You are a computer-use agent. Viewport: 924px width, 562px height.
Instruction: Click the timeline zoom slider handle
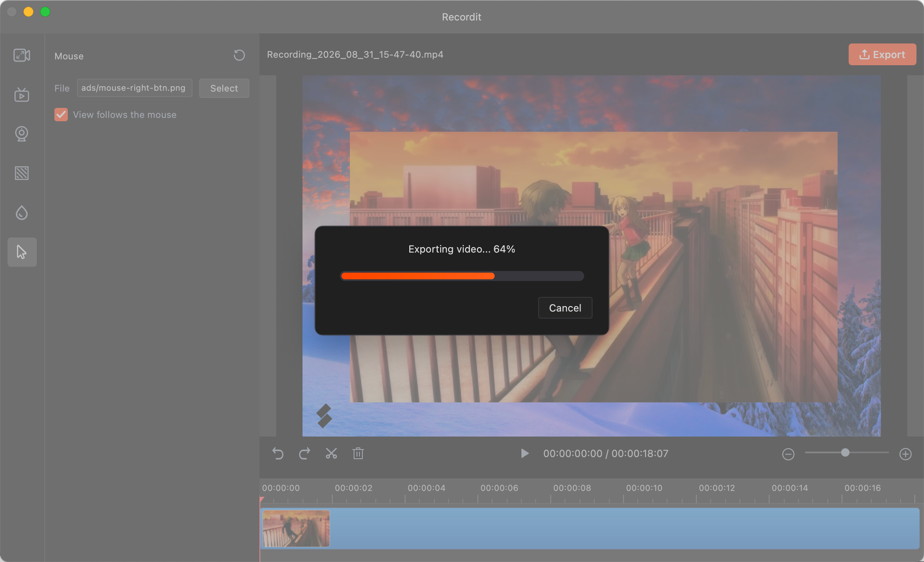point(845,452)
